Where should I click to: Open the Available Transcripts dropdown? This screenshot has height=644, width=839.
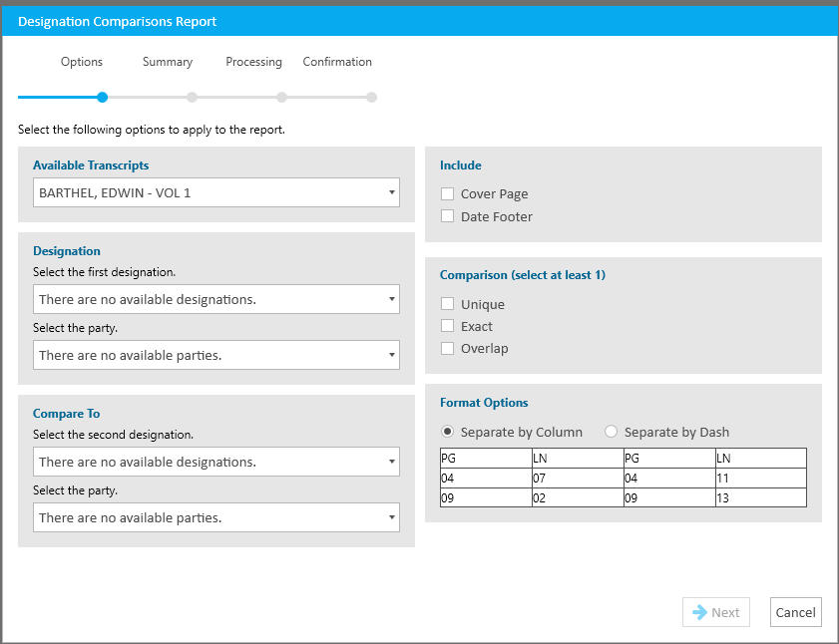(x=216, y=192)
